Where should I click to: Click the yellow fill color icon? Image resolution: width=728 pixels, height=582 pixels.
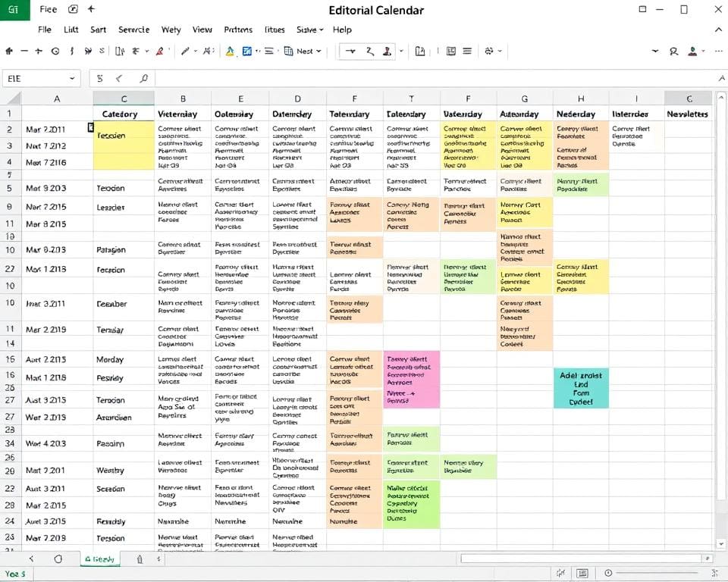point(230,52)
